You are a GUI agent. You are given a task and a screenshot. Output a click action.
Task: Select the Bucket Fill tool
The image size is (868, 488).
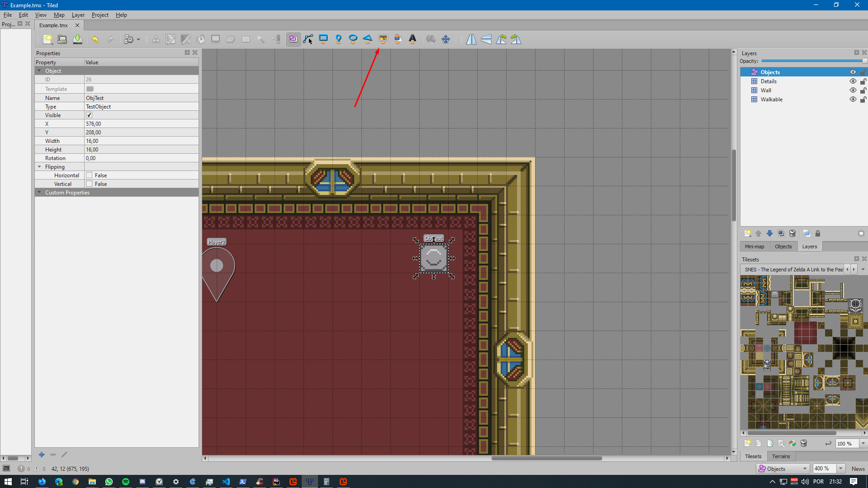200,39
